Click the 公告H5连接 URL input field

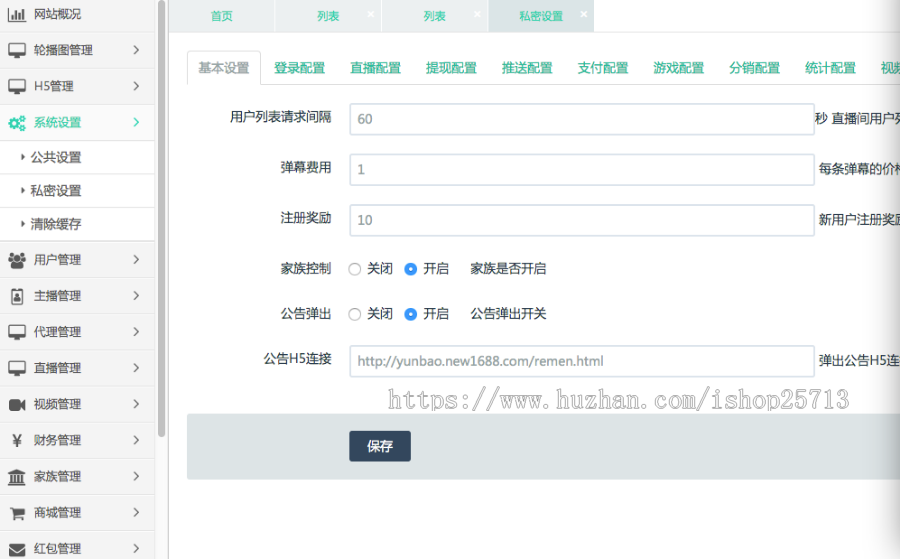click(x=581, y=361)
